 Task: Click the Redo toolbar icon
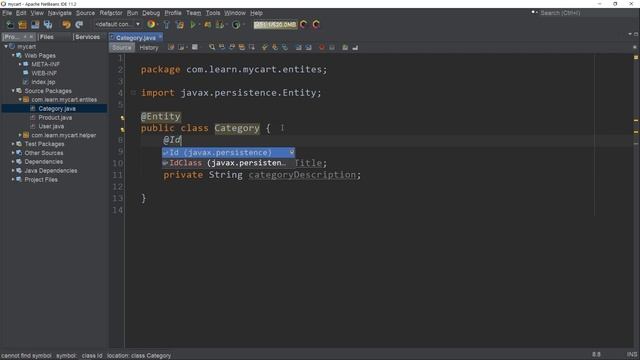(x=79, y=24)
